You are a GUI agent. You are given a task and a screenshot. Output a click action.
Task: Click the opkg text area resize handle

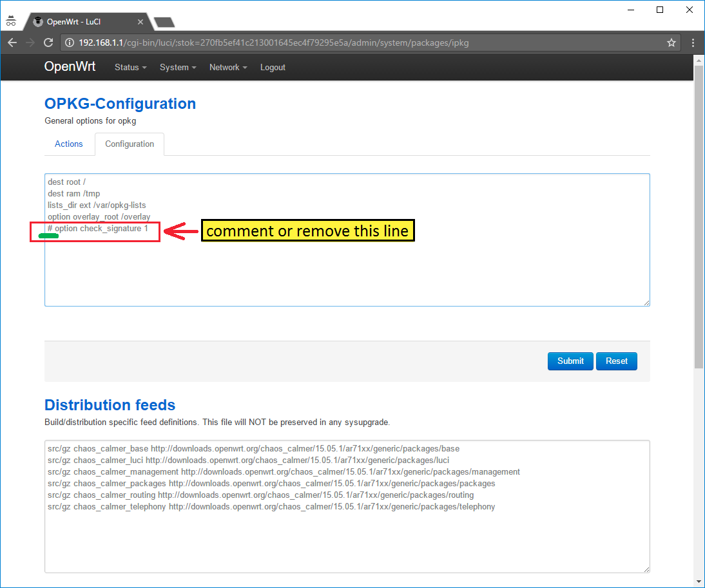(646, 303)
